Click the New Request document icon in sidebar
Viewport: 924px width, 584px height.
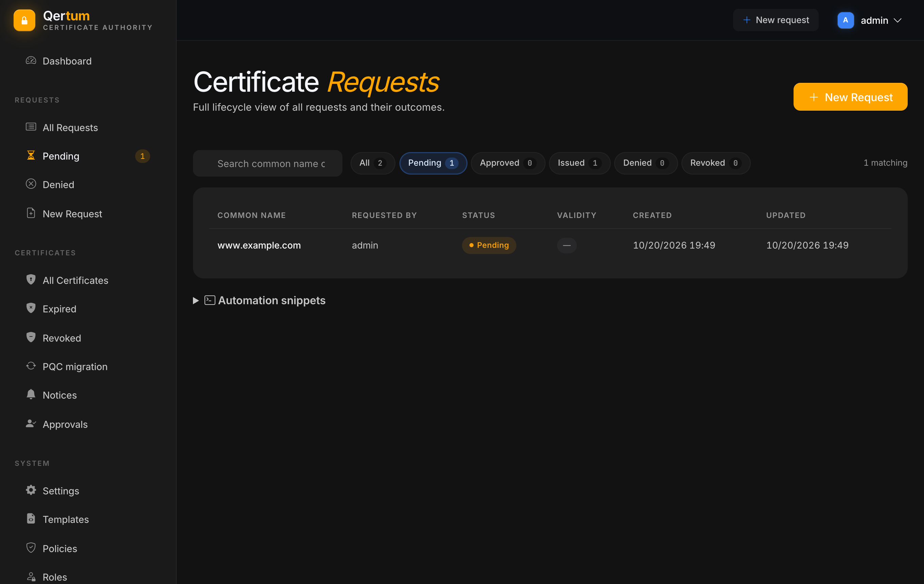31,213
